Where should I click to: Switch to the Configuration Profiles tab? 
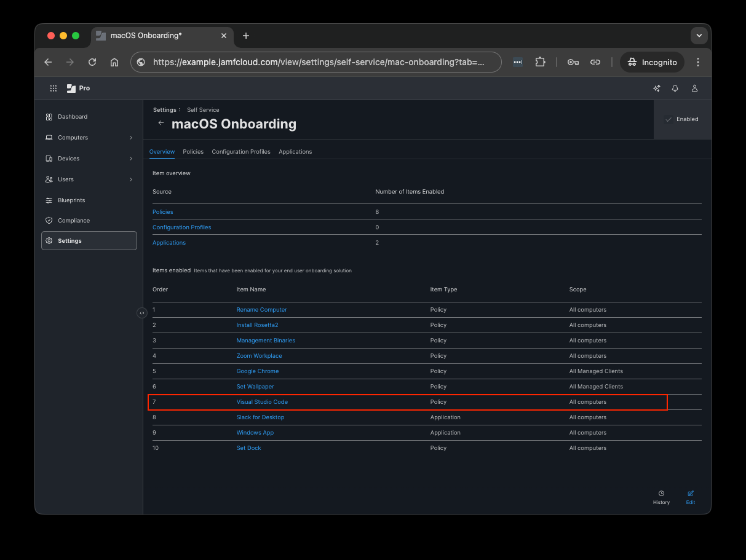click(241, 152)
